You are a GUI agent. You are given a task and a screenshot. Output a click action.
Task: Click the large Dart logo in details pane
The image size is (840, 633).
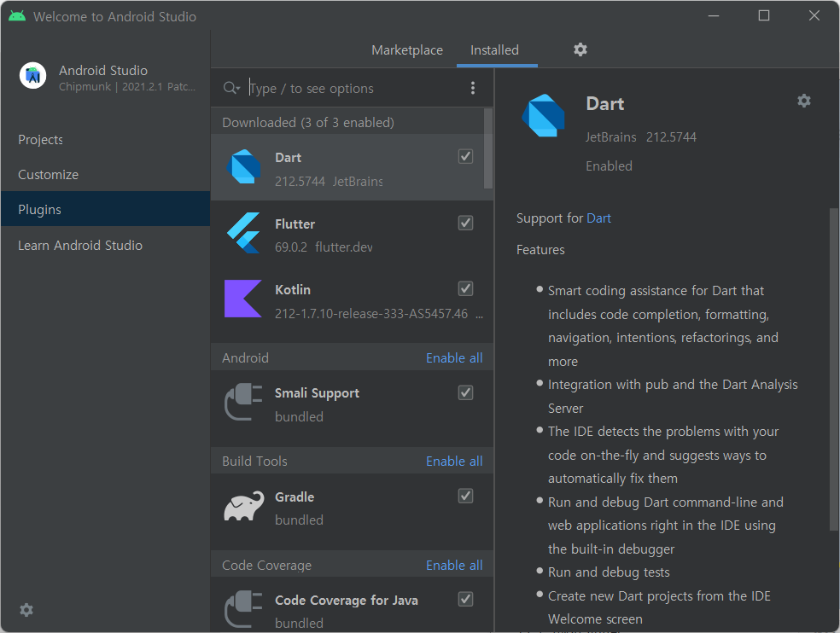[543, 115]
